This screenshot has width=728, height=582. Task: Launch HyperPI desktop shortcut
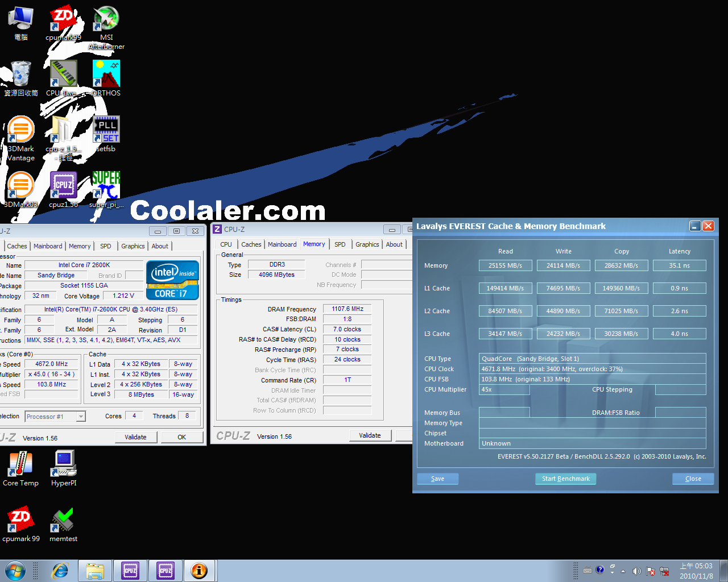point(63,468)
